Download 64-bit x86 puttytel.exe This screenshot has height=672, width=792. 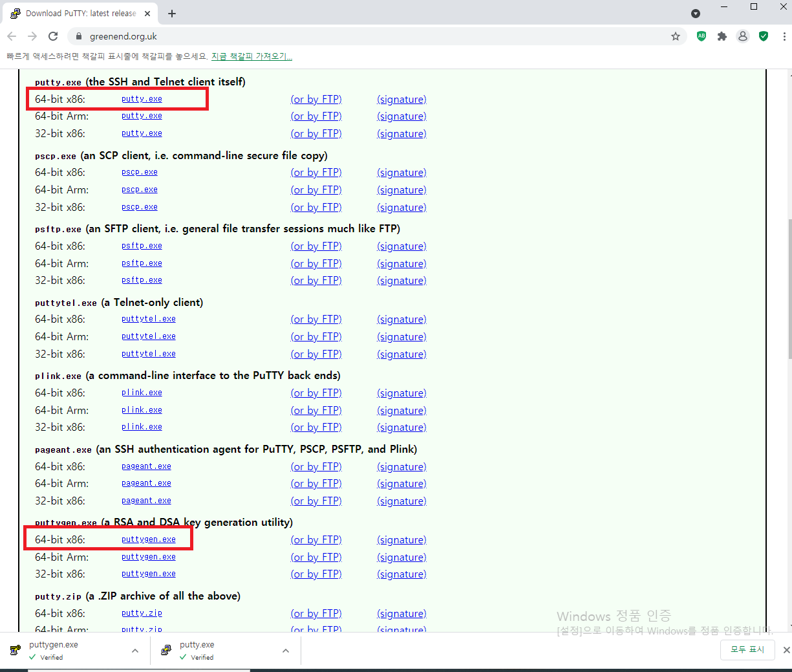(x=149, y=319)
